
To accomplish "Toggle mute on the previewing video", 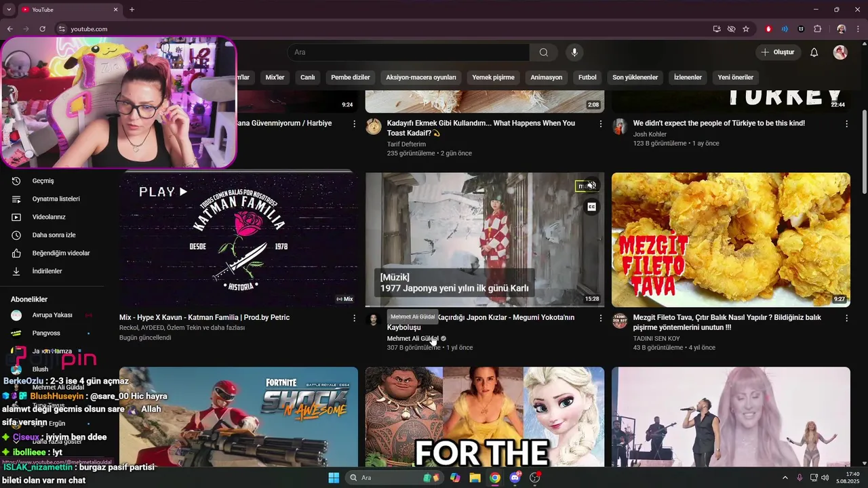I will 591,186.
